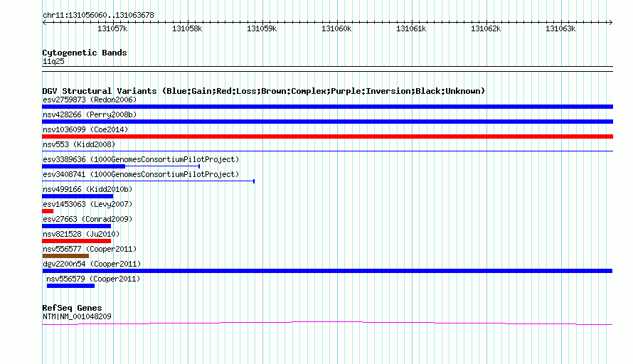Click the nsv556579 (Cooper2011) label
The image size is (633, 364).
coord(93,279)
